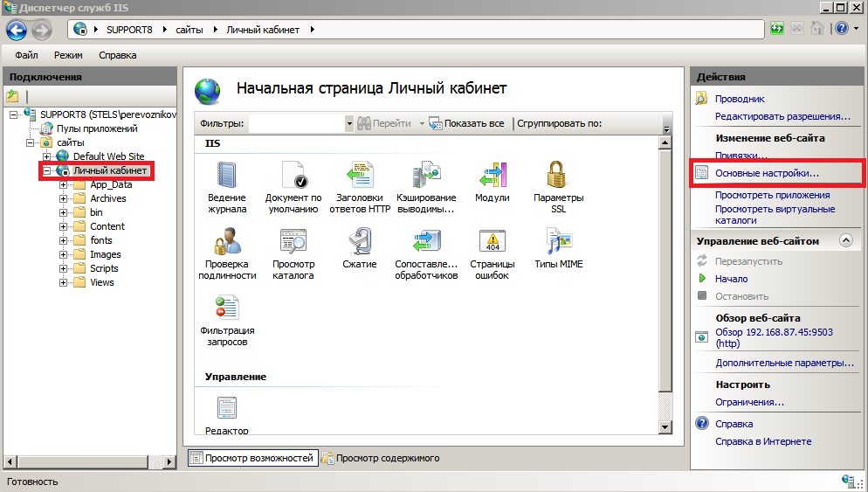The width and height of the screenshot is (868, 492).
Task: Select the Views folder in tree
Action: pyautogui.click(x=102, y=282)
